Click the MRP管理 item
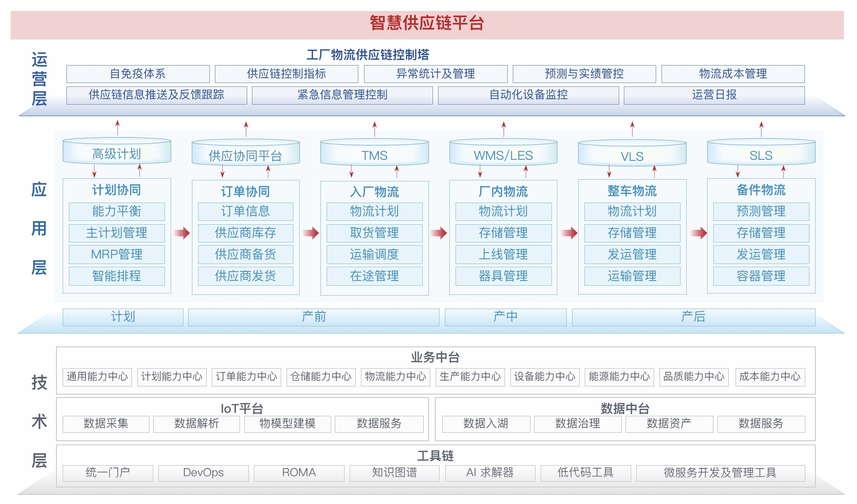This screenshot has width=857, height=504. [x=117, y=254]
